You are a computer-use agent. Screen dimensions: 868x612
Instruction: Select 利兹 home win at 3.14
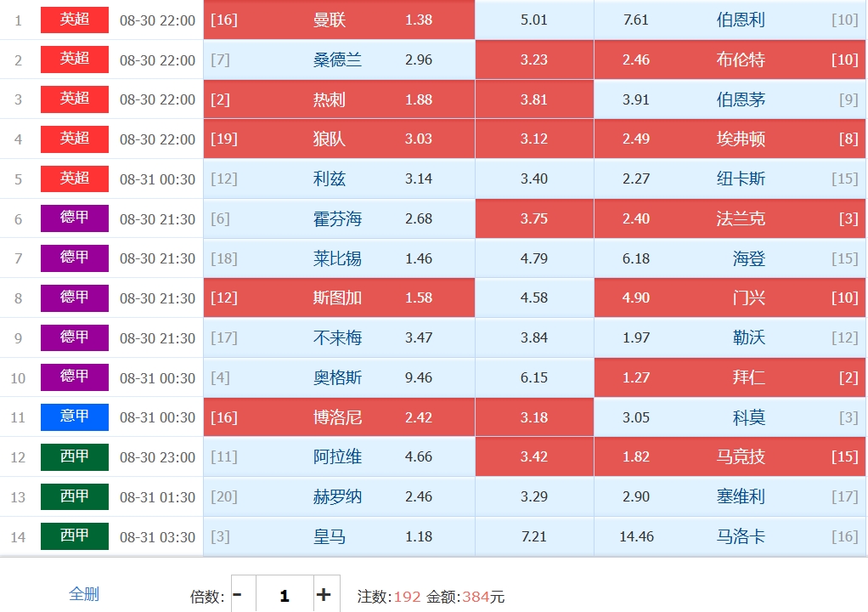(339, 178)
